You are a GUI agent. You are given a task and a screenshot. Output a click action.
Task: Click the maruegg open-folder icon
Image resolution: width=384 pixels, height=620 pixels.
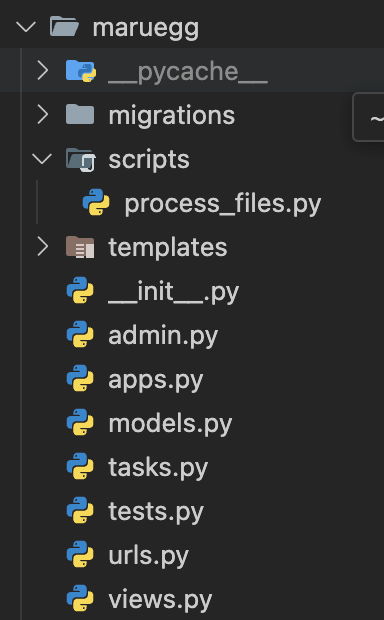click(64, 26)
